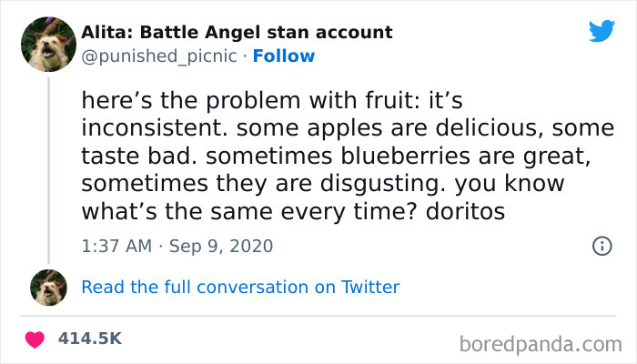This screenshot has width=637, height=364.
Task: Click the blue Twitter bird logo
Action: (602, 32)
